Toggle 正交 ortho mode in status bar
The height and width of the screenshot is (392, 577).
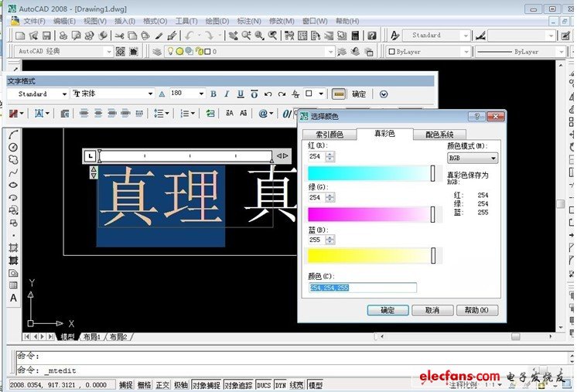162,384
